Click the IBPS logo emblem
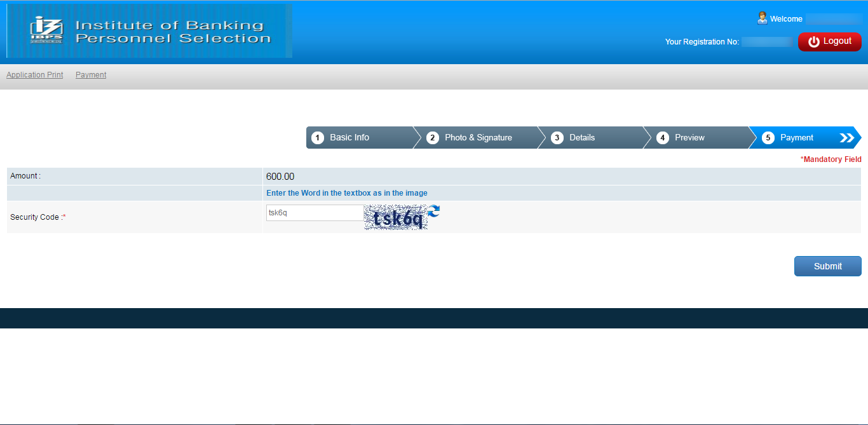Viewport: 868px width, 425px height. [46, 30]
